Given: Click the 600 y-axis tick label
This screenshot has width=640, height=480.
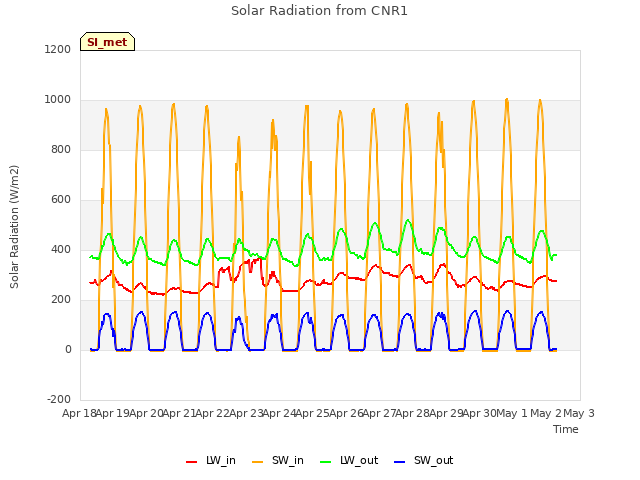Looking at the screenshot, I should click(x=61, y=200).
